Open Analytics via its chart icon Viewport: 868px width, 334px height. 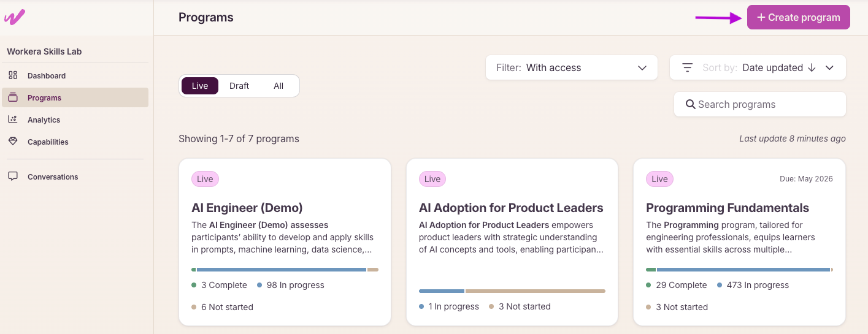pos(13,120)
